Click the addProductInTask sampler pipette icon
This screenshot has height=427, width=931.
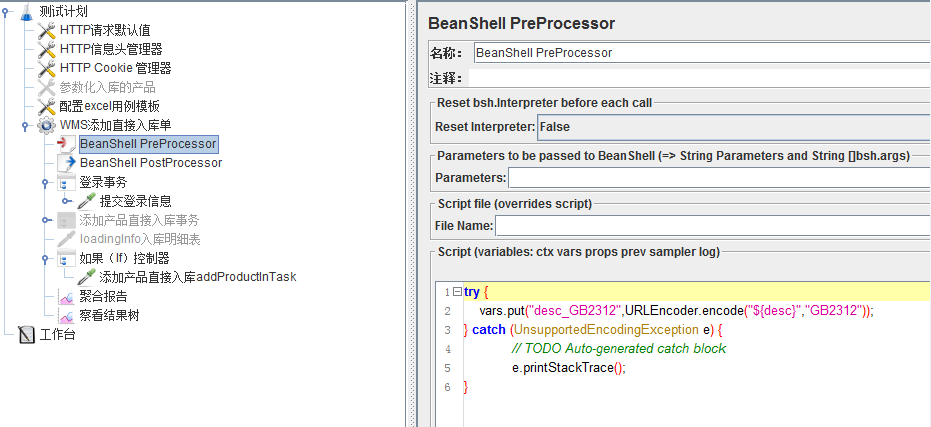86,277
